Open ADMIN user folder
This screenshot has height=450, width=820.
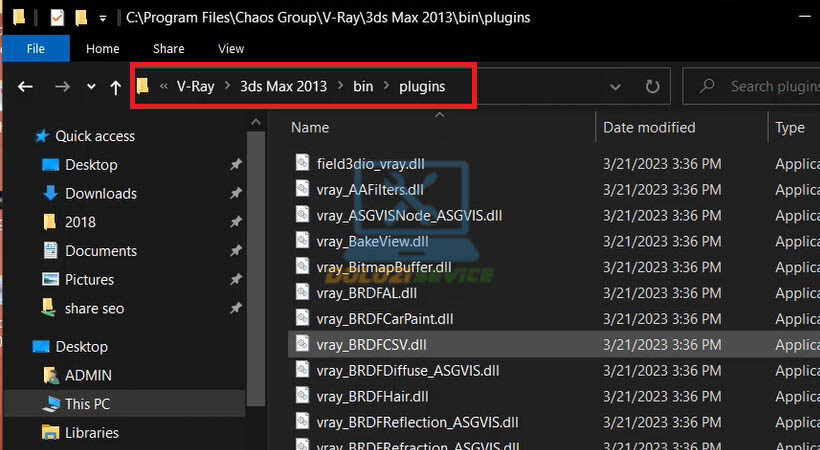coord(88,376)
